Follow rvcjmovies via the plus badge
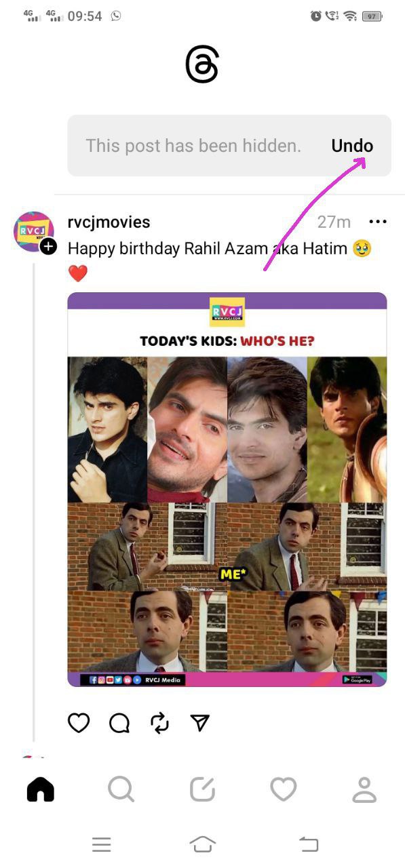Screen dimensions: 405x868 tap(48, 246)
